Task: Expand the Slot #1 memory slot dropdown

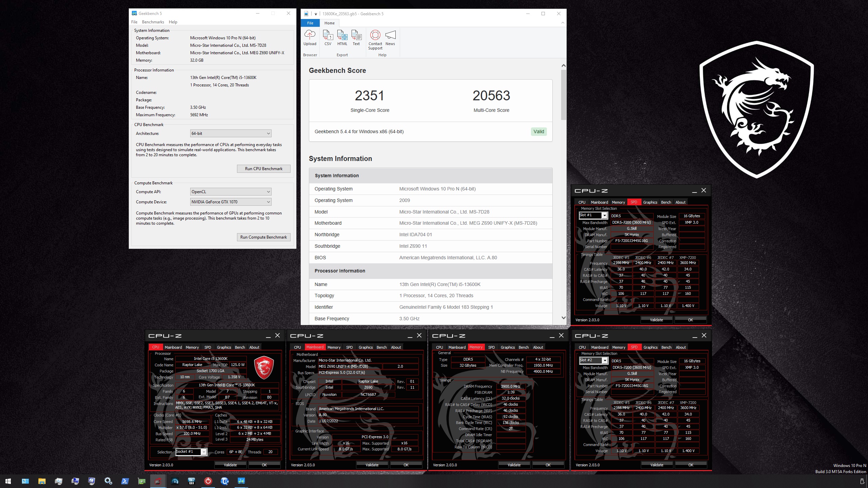Action: point(604,216)
